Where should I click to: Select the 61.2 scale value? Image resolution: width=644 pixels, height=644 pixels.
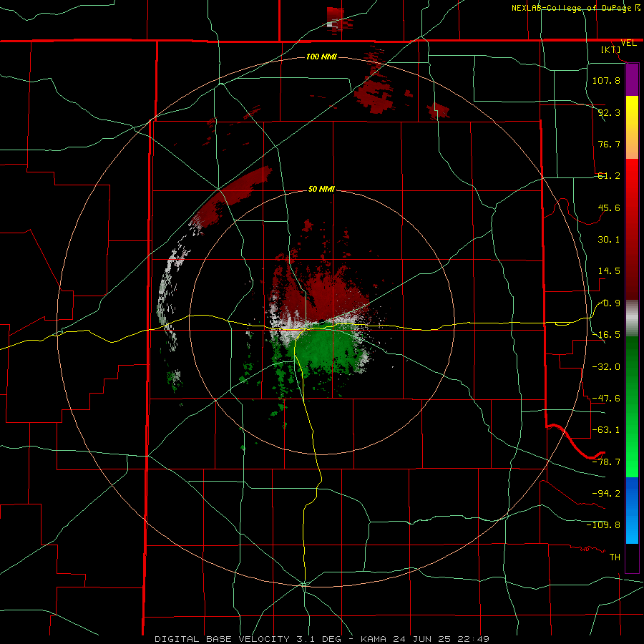coord(609,176)
